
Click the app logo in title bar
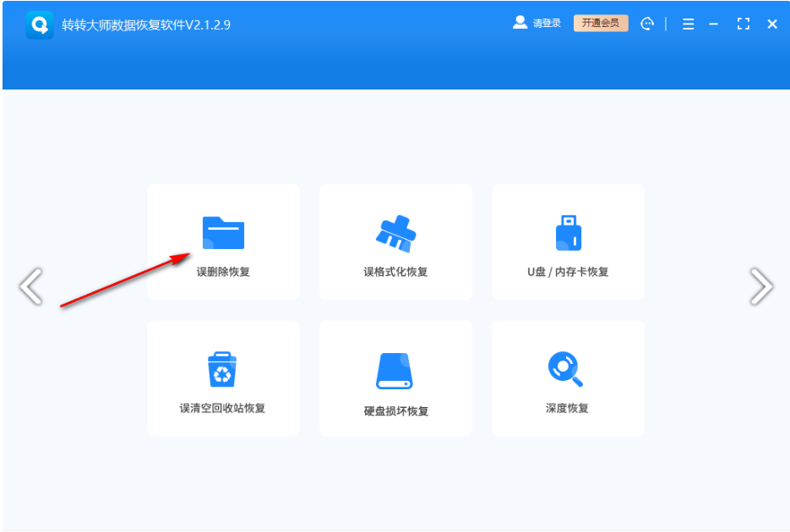click(x=40, y=24)
